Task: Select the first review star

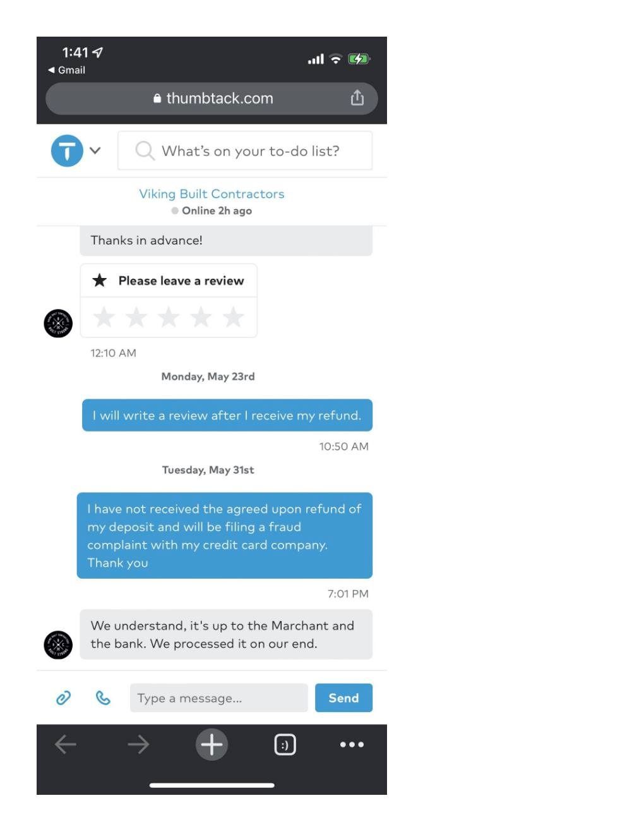Action: [104, 317]
